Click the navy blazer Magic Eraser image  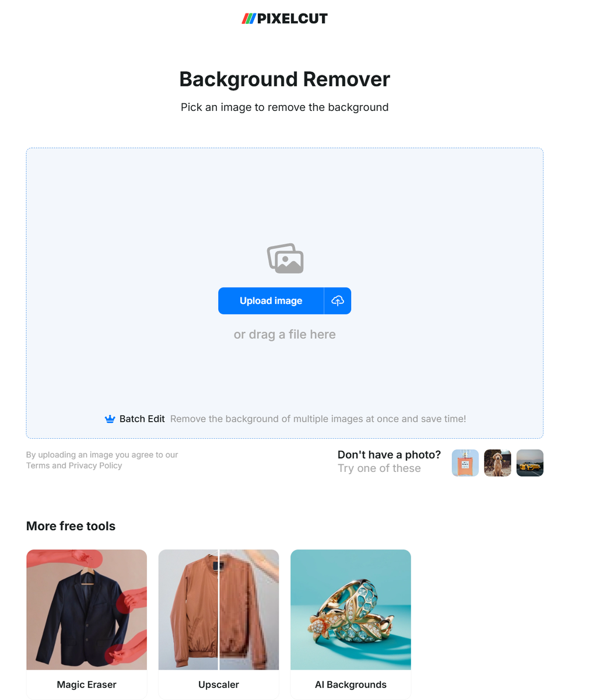87,610
